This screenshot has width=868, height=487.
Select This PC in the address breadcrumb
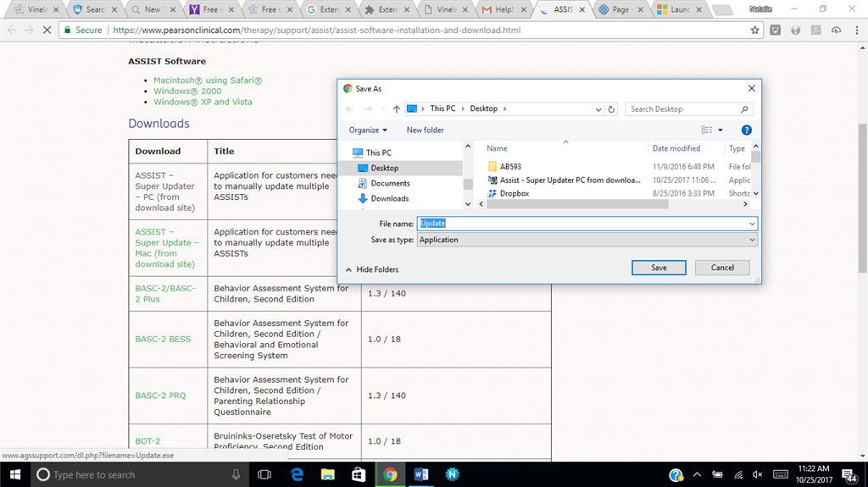tap(442, 108)
